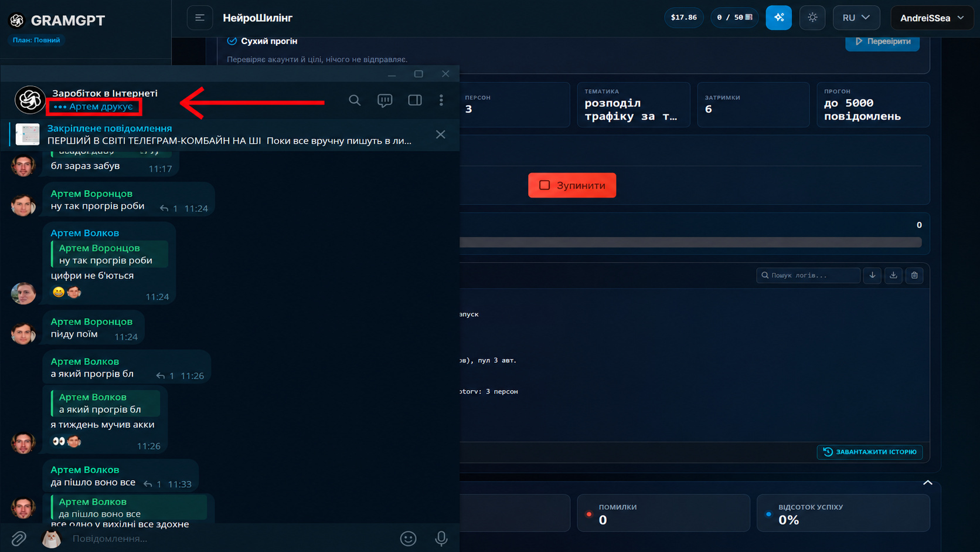Search messages in Telegram chat
Image resolution: width=980 pixels, height=552 pixels.
pos(355,100)
